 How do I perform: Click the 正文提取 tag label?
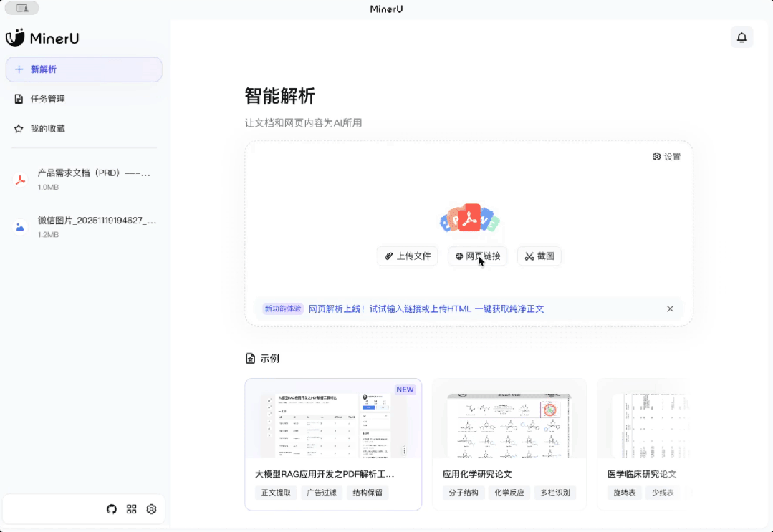click(274, 493)
